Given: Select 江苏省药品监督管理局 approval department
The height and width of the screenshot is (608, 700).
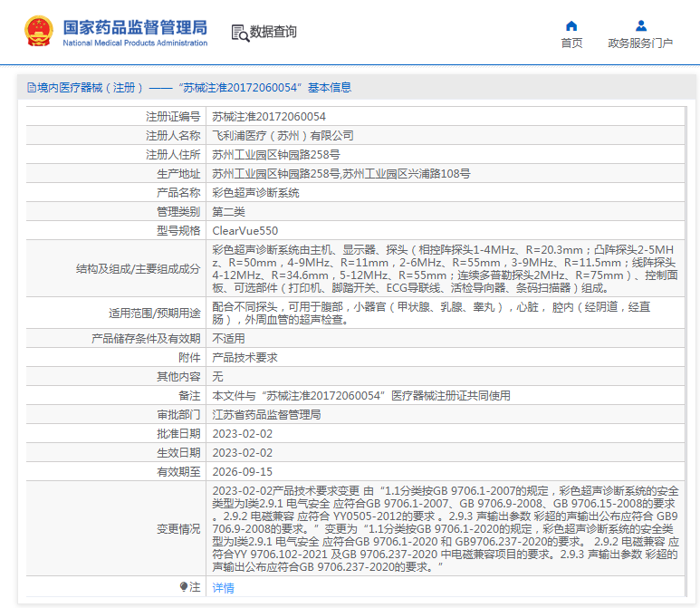Looking at the screenshot, I should 266,415.
